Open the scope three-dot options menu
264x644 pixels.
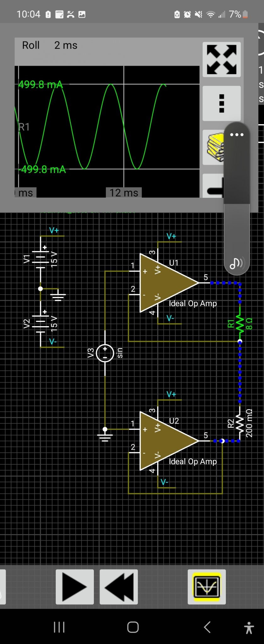coord(221,103)
